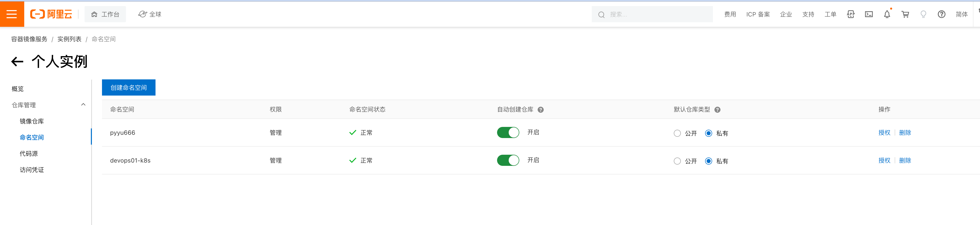
Task: Toggle auto-create repository for devops01-k8s
Action: [508, 160]
